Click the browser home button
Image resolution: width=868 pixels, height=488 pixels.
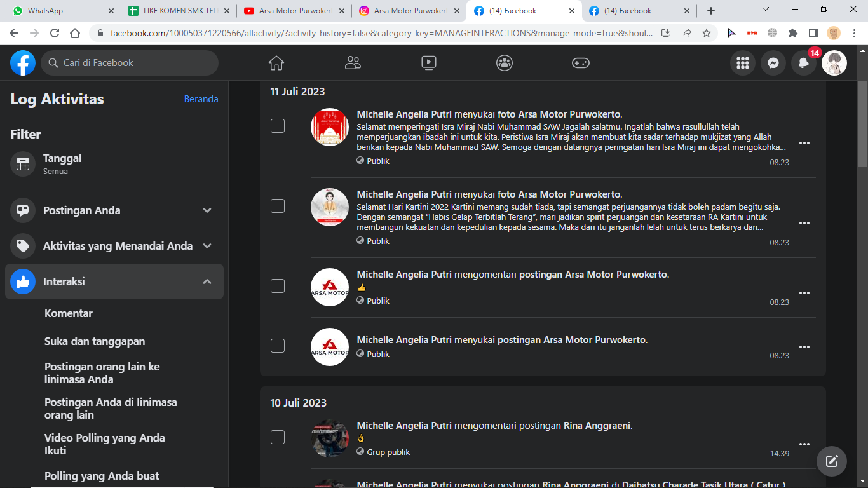[x=75, y=33]
